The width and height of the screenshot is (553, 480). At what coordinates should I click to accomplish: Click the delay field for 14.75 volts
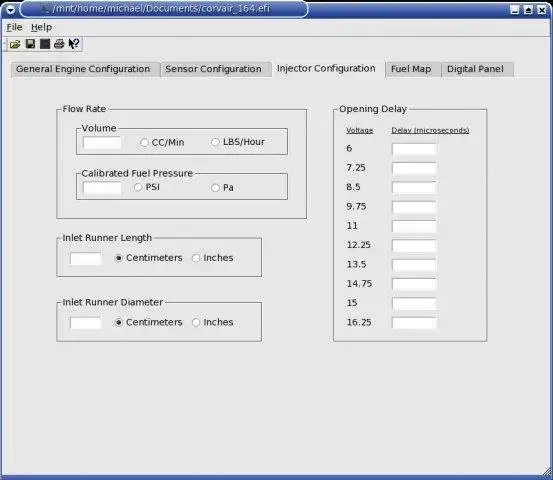tap(414, 284)
